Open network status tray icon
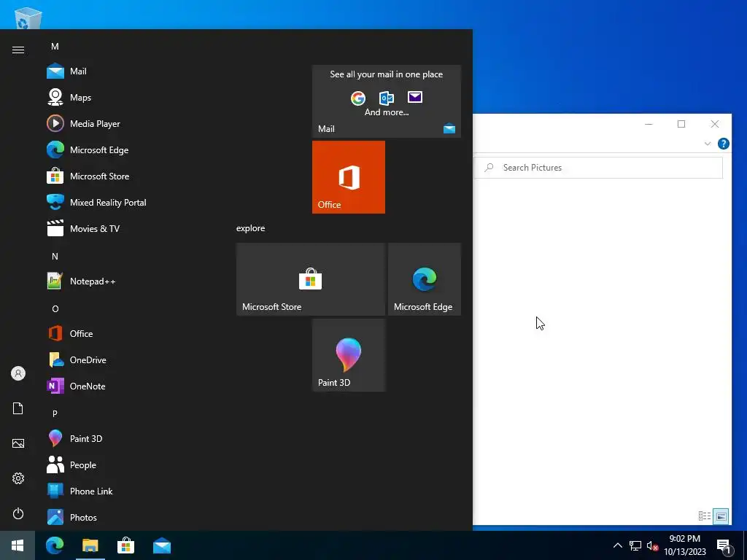Viewport: 747px width, 560px height. point(635,545)
